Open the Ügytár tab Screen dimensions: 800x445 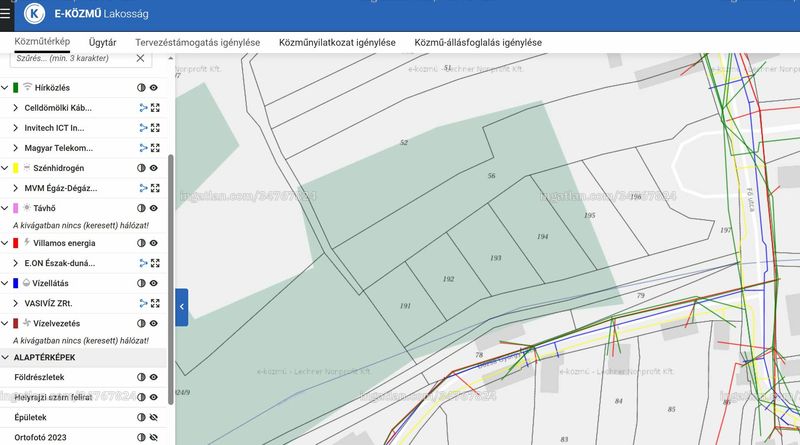(x=103, y=42)
